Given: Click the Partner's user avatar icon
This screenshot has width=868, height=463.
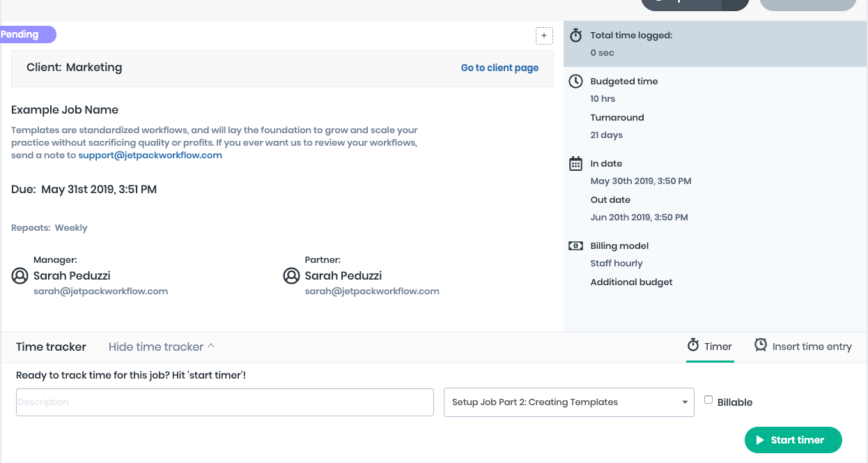Looking at the screenshot, I should [x=291, y=276].
